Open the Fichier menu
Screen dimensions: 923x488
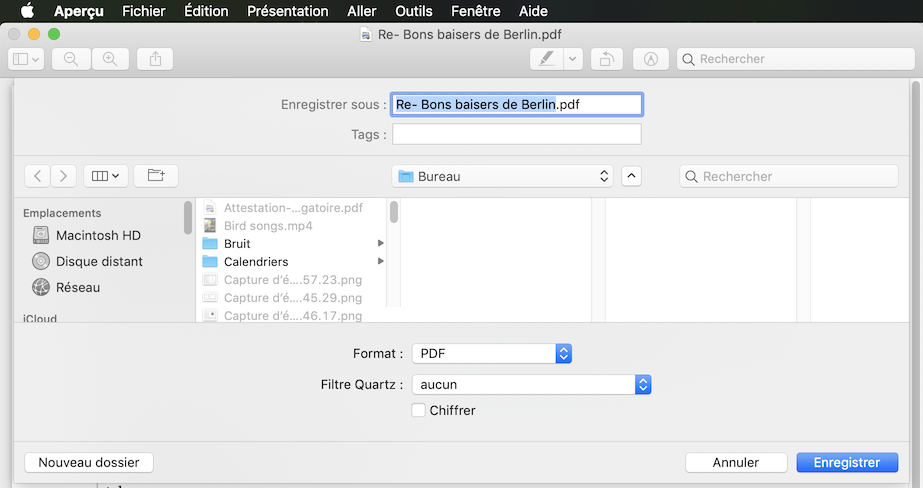click(x=144, y=11)
